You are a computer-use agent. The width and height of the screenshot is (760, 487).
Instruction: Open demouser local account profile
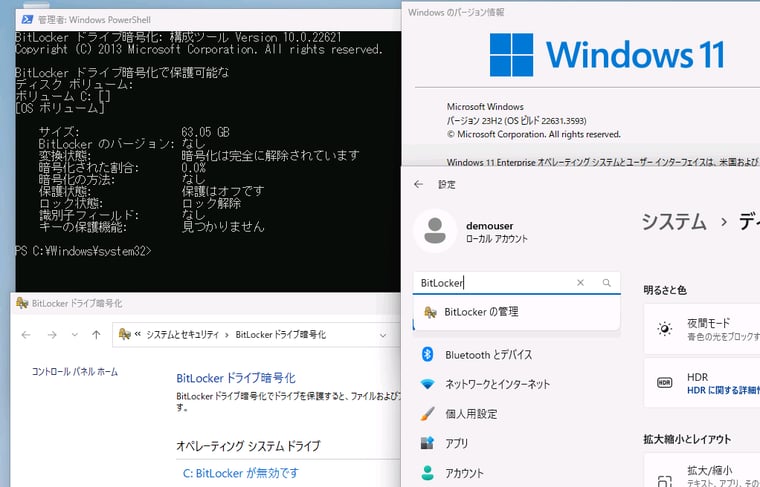coord(496,232)
